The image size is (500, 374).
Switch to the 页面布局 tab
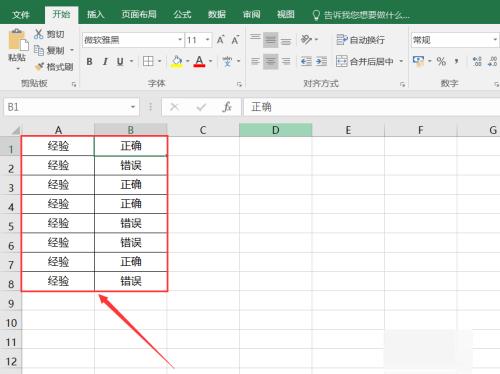[x=139, y=15]
